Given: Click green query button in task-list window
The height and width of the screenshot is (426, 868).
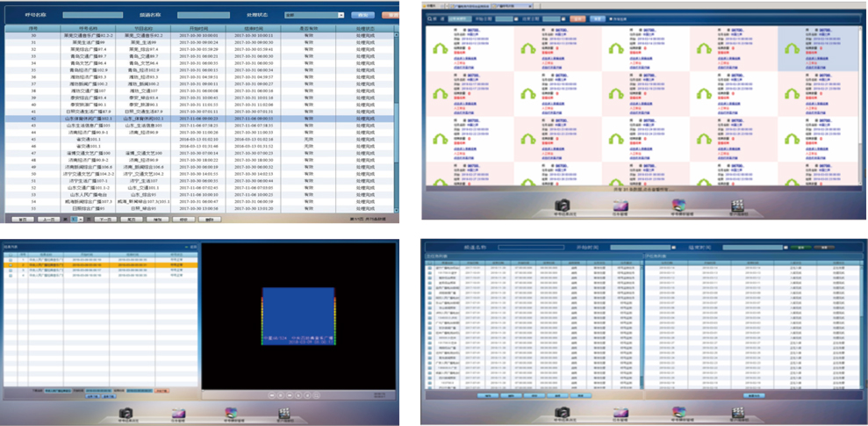Looking at the screenshot, I should click(x=800, y=248).
